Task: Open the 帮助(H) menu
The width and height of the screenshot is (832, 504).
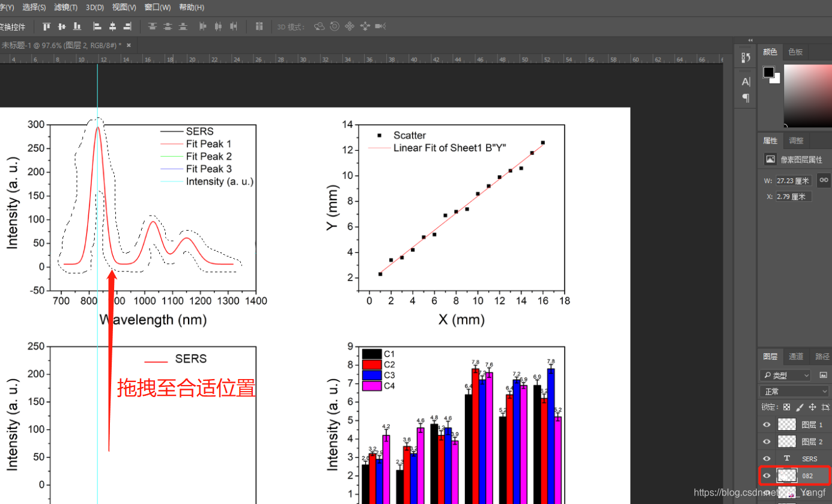Action: click(x=192, y=7)
